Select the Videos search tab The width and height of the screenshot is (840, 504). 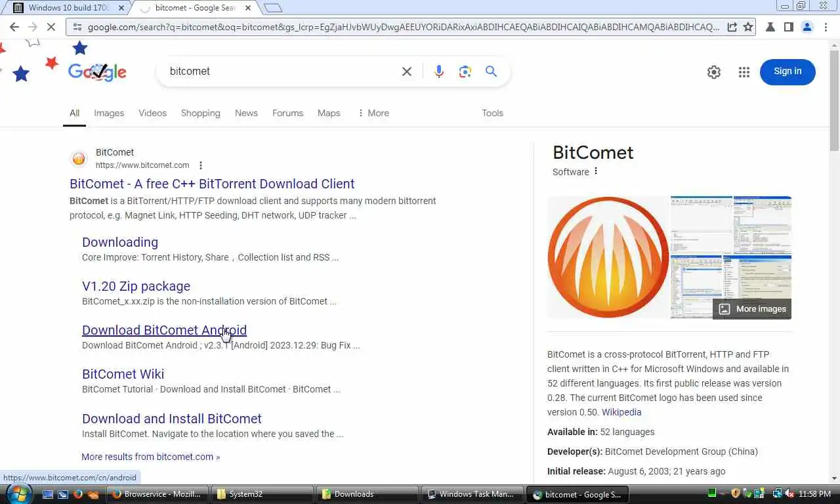click(x=152, y=113)
